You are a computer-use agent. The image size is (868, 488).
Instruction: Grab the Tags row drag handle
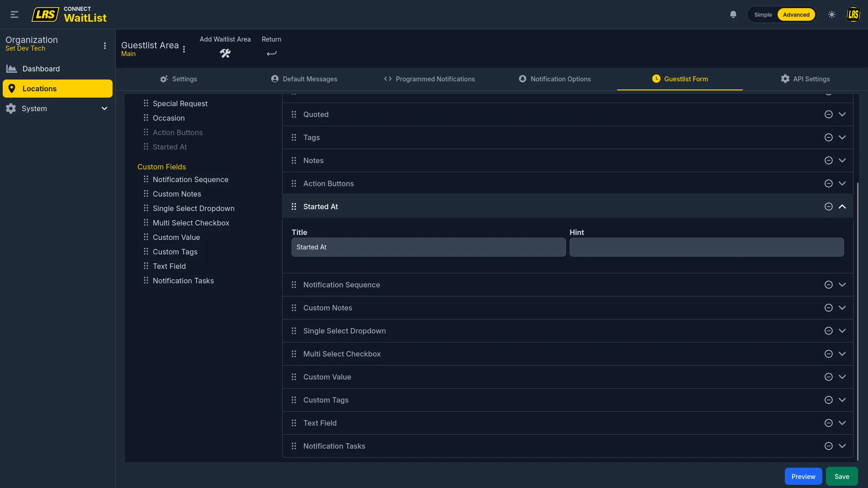coord(294,137)
